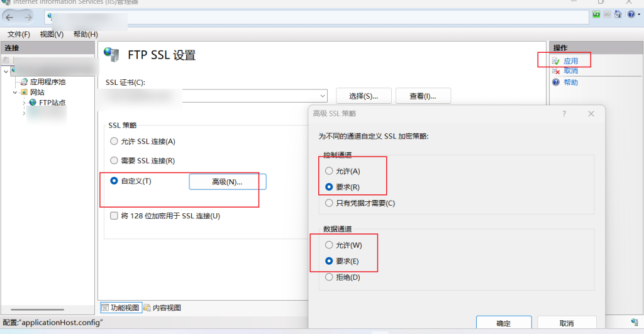
Task: Click the Sites (网站) folder icon
Action: click(x=25, y=92)
